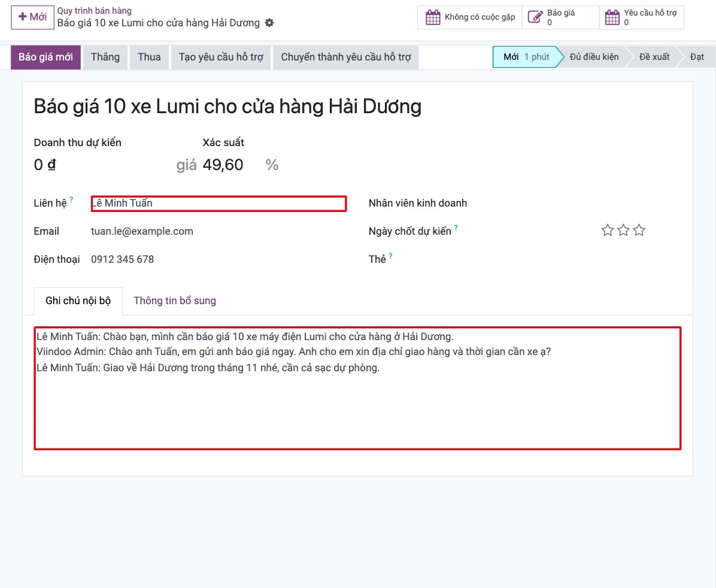Click breadcrumb current record title text

pyautogui.click(x=159, y=23)
